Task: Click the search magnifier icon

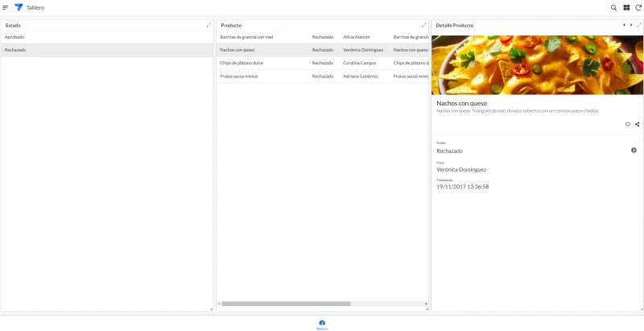Action: [x=613, y=7]
